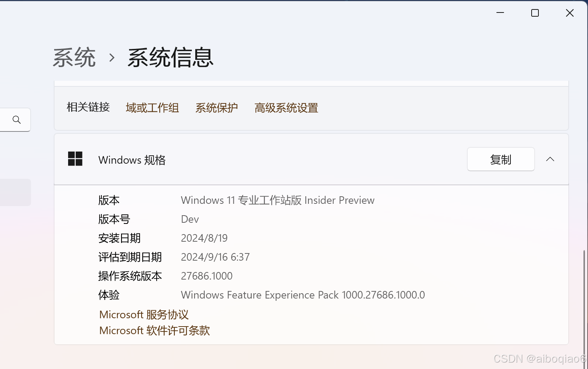The width and height of the screenshot is (588, 369).
Task: Select the 27686.1000 build number
Action: (207, 276)
